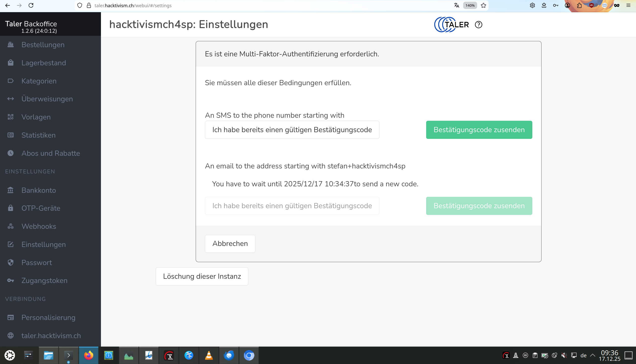Click the 140% zoom level indicator
Screen dimensions: 636x364
coord(470,5)
